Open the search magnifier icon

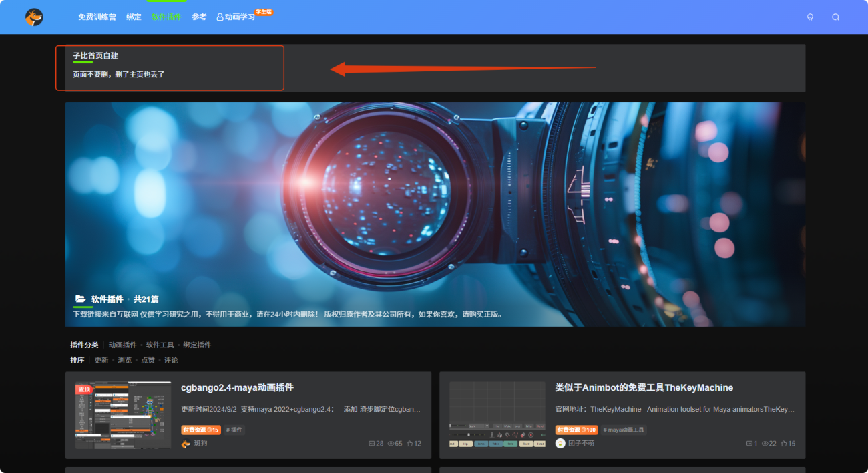[x=835, y=17]
